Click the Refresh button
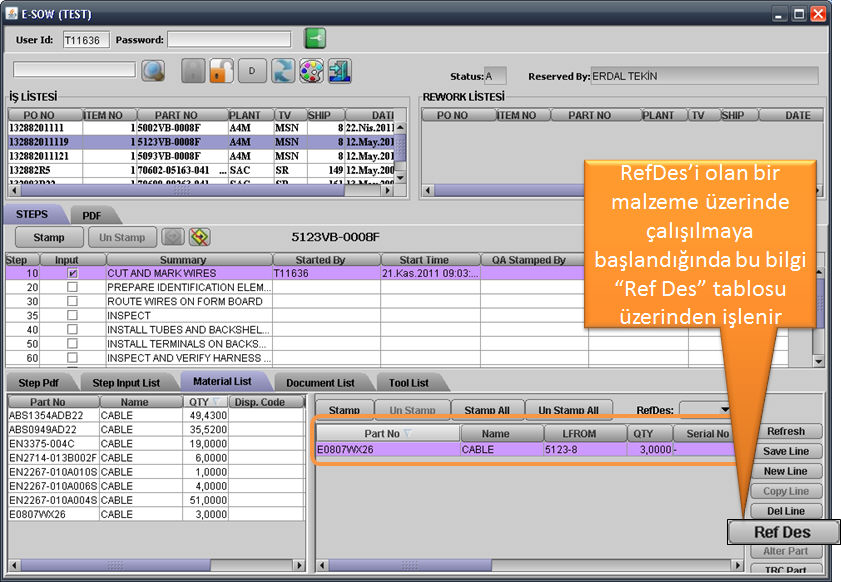841x582 pixels. point(786,431)
